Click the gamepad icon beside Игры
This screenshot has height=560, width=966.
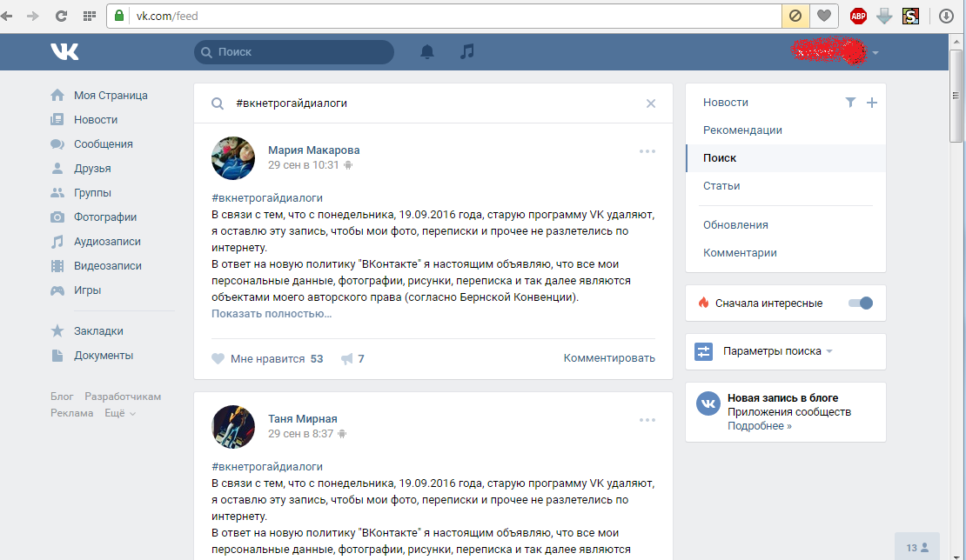click(57, 290)
